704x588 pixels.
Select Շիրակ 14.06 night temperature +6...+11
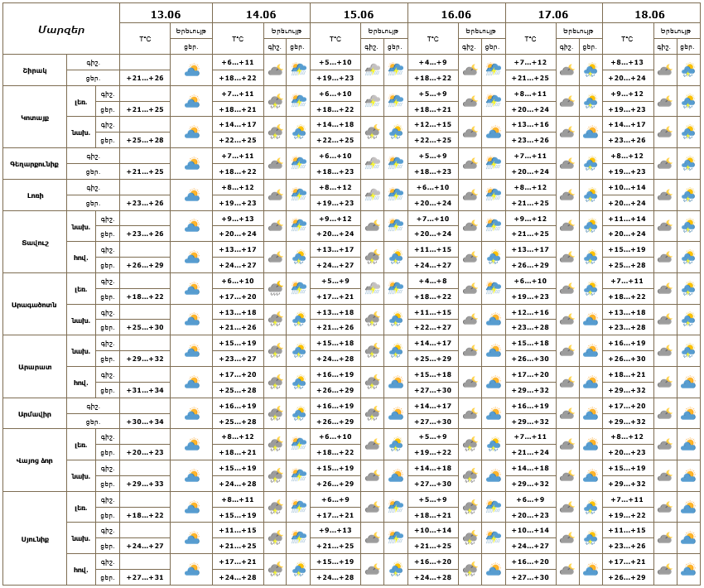point(238,62)
